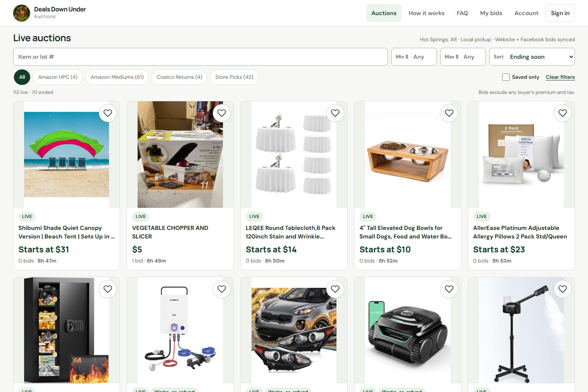Click the '$5' current bid price
The height and width of the screenshot is (392, 588).
tap(137, 249)
